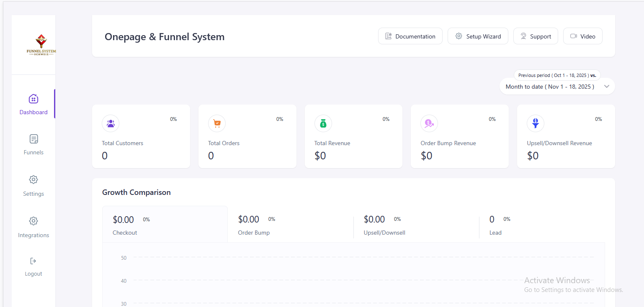Click the Funnel System Schweiz logo
This screenshot has height=307, width=644.
pos(41,45)
